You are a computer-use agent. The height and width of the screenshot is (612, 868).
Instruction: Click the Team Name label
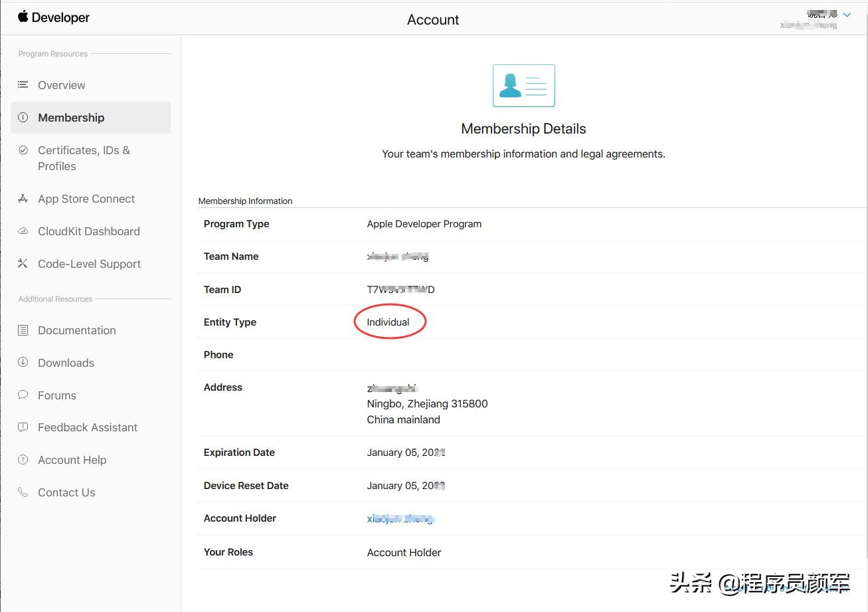pos(231,256)
